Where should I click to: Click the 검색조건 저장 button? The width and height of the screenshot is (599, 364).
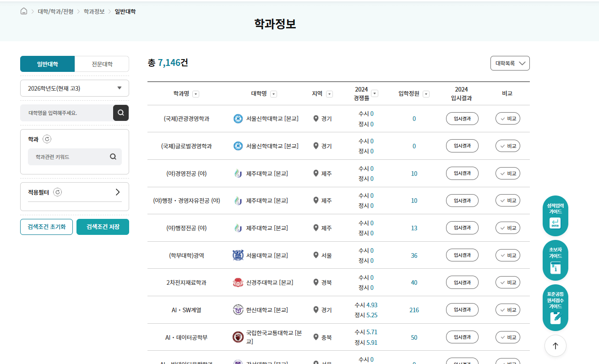[103, 226]
